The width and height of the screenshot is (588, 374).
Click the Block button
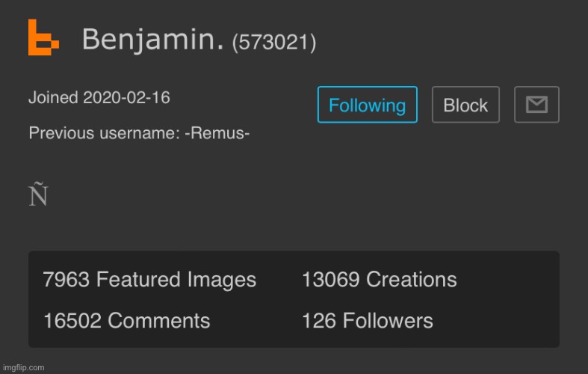(465, 105)
